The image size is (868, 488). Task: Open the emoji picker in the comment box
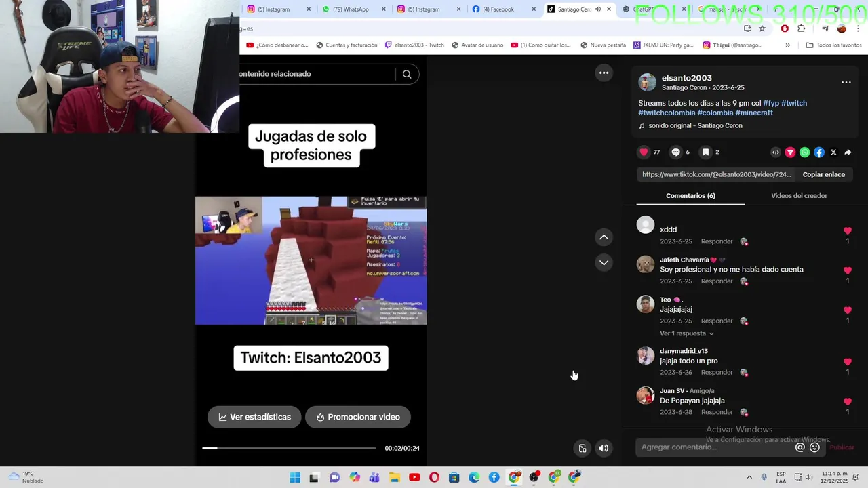(815, 447)
